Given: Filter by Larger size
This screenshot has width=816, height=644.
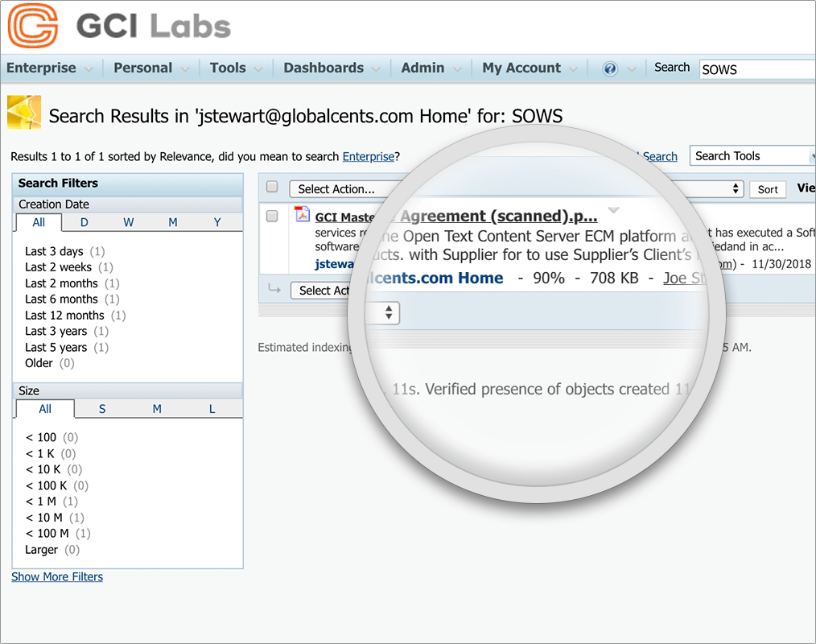Looking at the screenshot, I should point(42,550).
